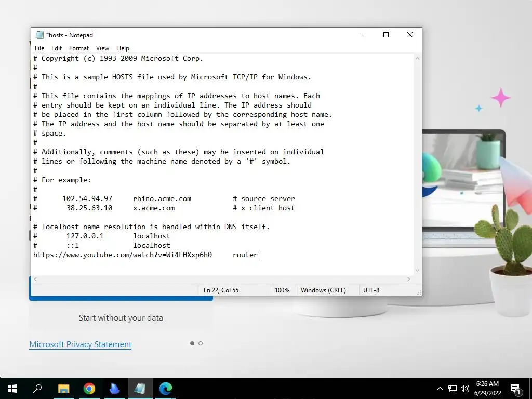Open the Help menu in Notepad

(x=123, y=48)
